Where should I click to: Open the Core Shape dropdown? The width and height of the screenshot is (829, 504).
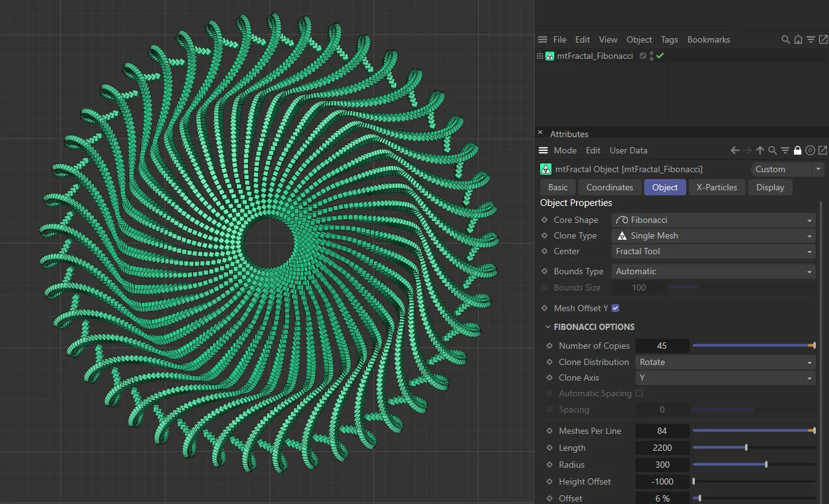coord(713,220)
